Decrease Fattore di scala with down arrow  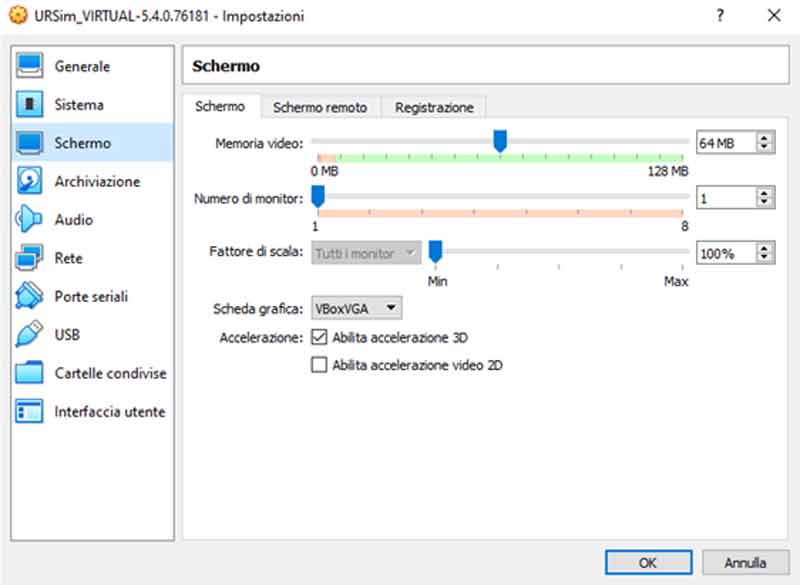764,257
